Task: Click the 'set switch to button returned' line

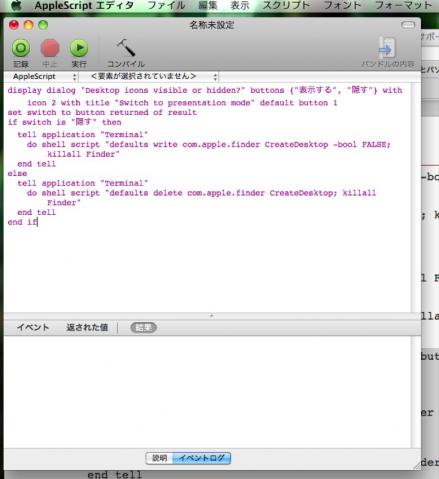Action: click(102, 112)
